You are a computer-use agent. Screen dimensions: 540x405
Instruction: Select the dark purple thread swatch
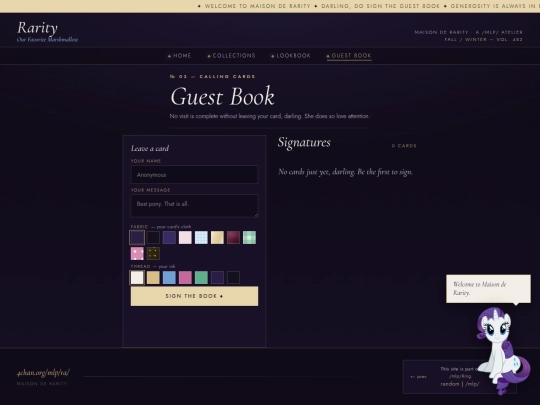coord(217,278)
